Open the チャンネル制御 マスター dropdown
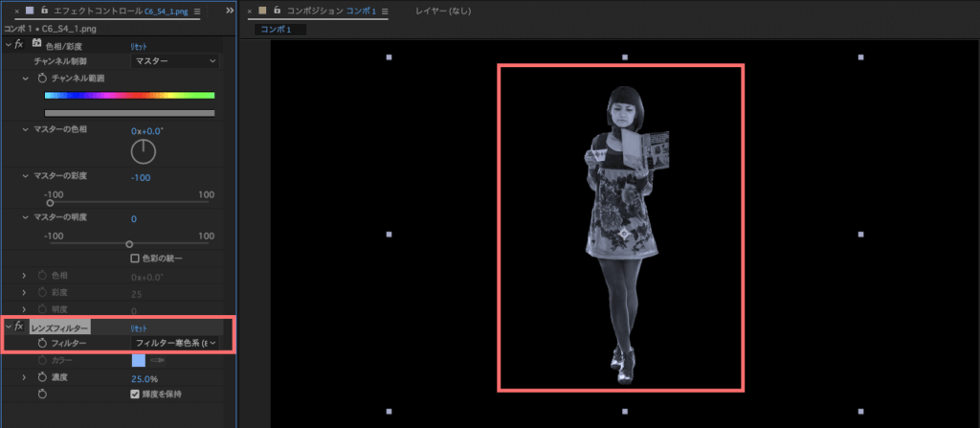980x428 pixels. [174, 60]
